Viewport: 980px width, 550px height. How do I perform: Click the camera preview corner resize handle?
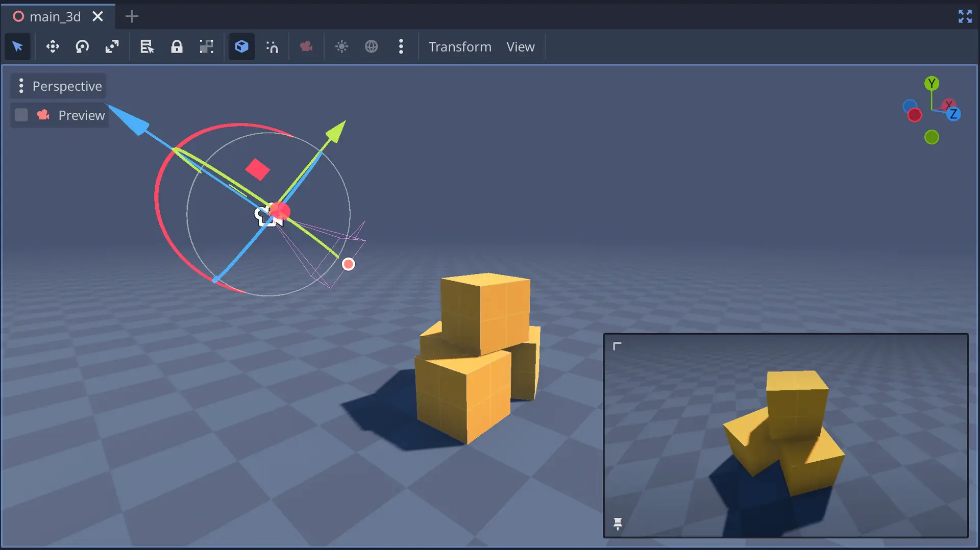[617, 346]
